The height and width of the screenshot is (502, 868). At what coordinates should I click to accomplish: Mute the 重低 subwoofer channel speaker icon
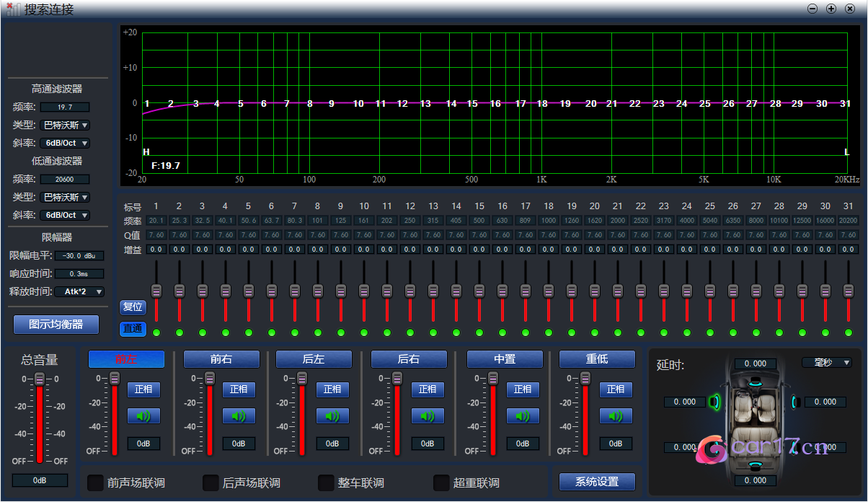tap(616, 416)
